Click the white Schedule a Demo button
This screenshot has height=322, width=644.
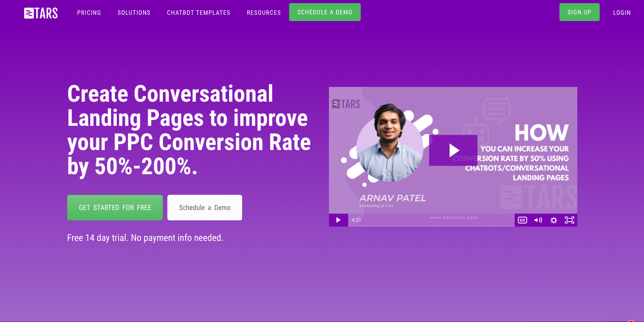205,207
